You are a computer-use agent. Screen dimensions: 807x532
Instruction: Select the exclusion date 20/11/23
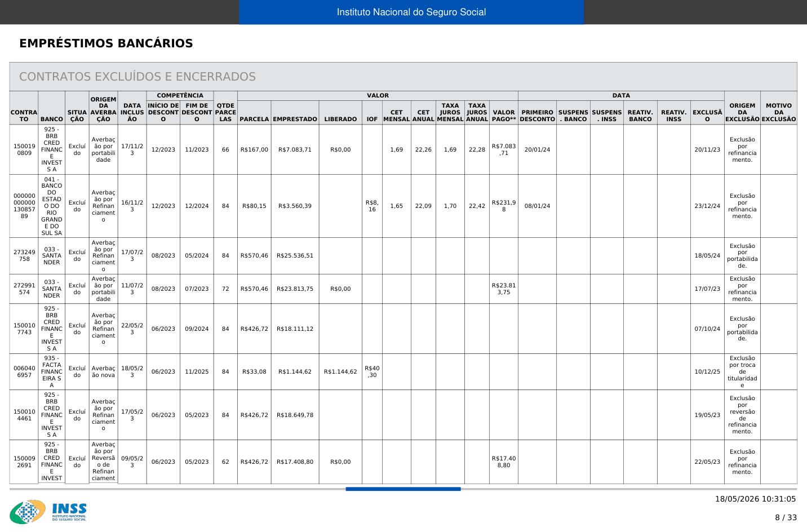[707, 149]
